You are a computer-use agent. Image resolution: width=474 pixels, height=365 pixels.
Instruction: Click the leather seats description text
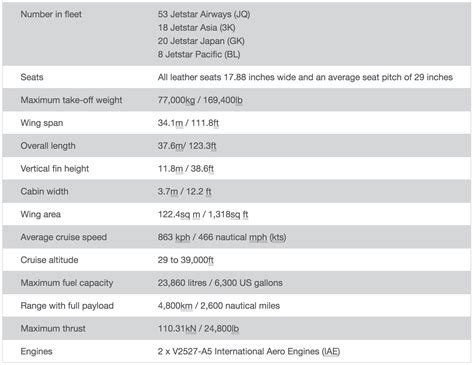(x=305, y=77)
